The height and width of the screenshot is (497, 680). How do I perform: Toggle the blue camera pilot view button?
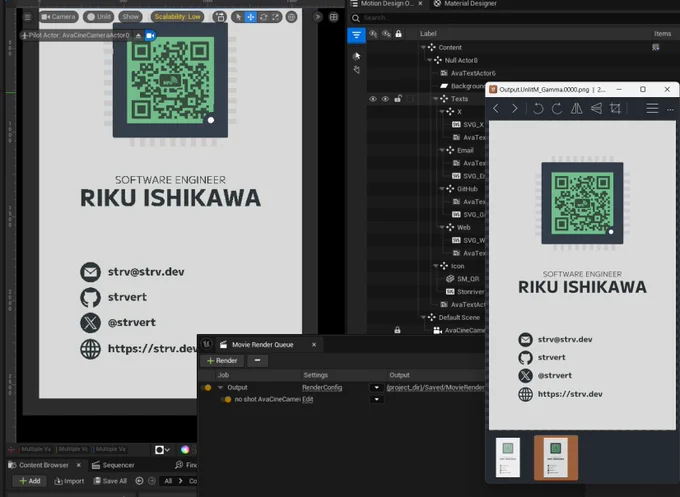(x=150, y=35)
